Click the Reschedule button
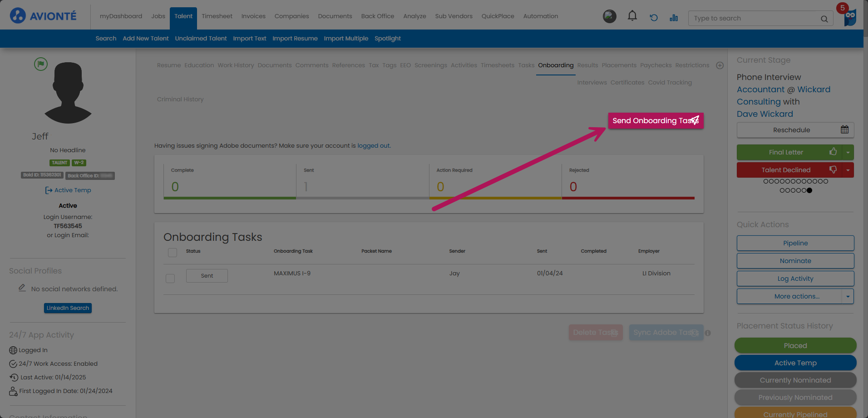Screen dimensions: 868x418 point(795,130)
